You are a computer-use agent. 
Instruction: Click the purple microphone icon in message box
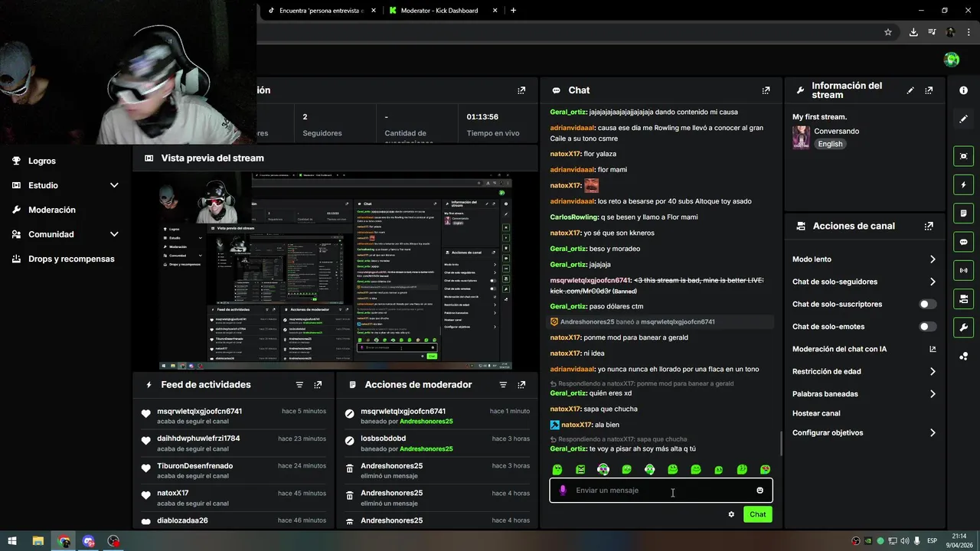click(563, 491)
